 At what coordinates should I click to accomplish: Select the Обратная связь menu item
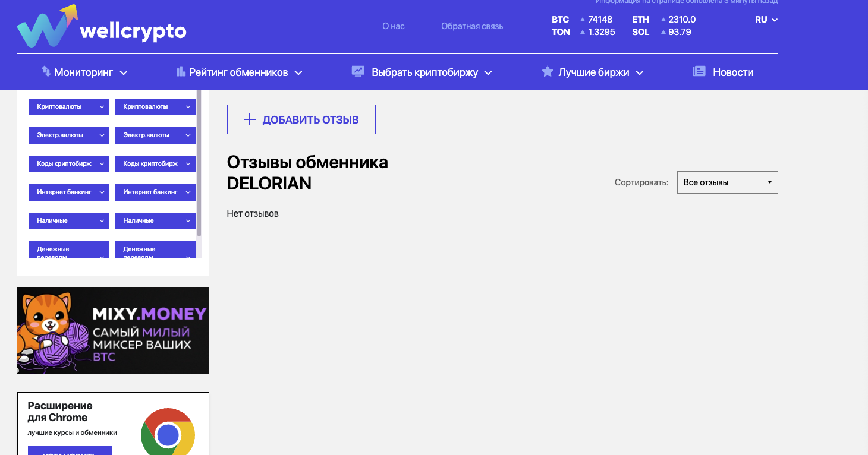click(x=472, y=26)
